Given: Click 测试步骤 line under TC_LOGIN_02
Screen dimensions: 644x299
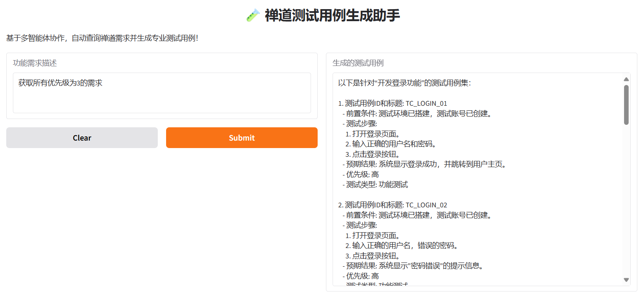Looking at the screenshot, I should tap(360, 225).
